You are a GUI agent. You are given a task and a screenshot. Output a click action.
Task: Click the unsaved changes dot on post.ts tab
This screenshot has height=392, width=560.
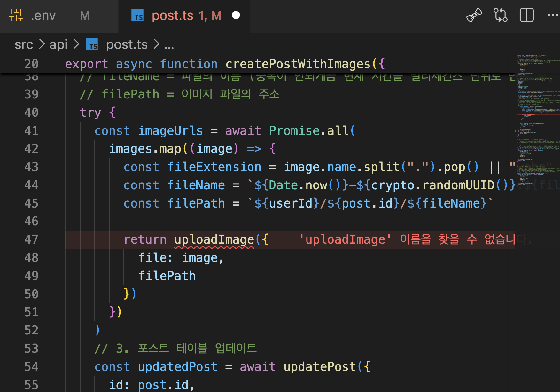236,15
